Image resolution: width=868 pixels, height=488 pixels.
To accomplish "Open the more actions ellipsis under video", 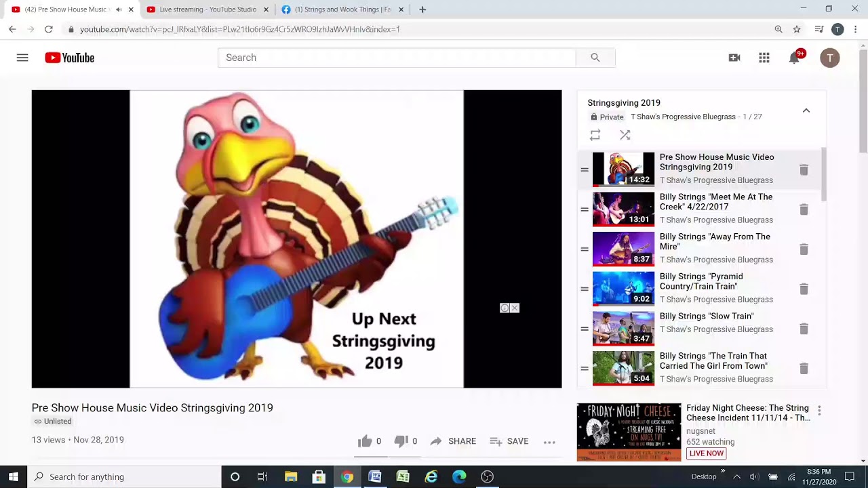I will pyautogui.click(x=549, y=442).
